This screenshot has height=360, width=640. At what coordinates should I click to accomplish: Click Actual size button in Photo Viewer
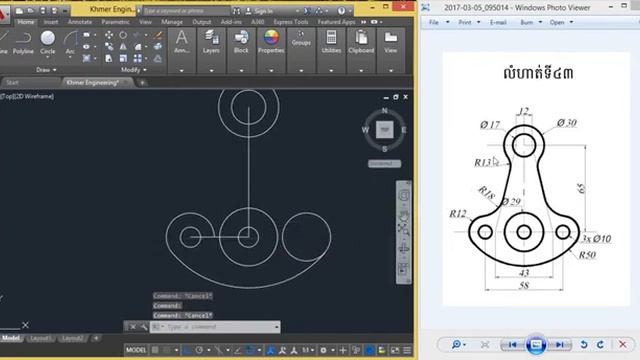[x=485, y=344]
